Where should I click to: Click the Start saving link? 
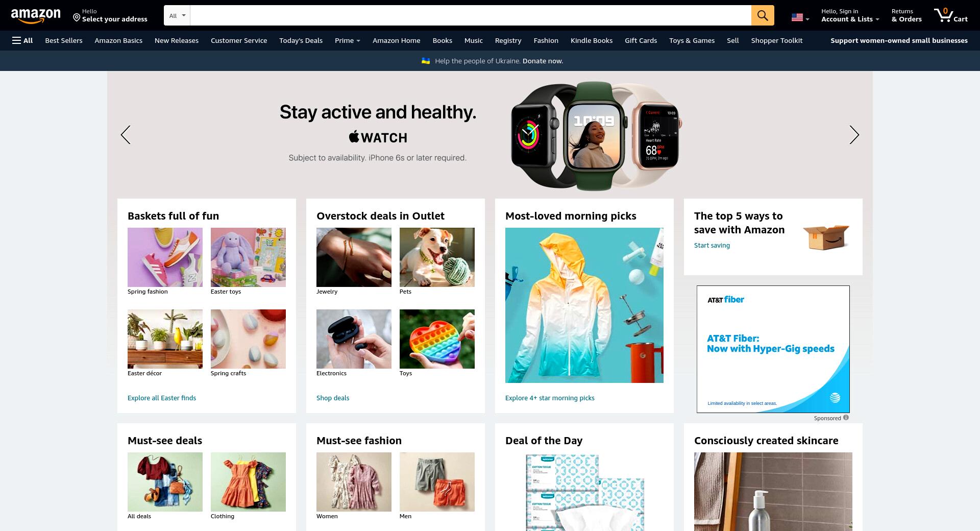coord(712,245)
